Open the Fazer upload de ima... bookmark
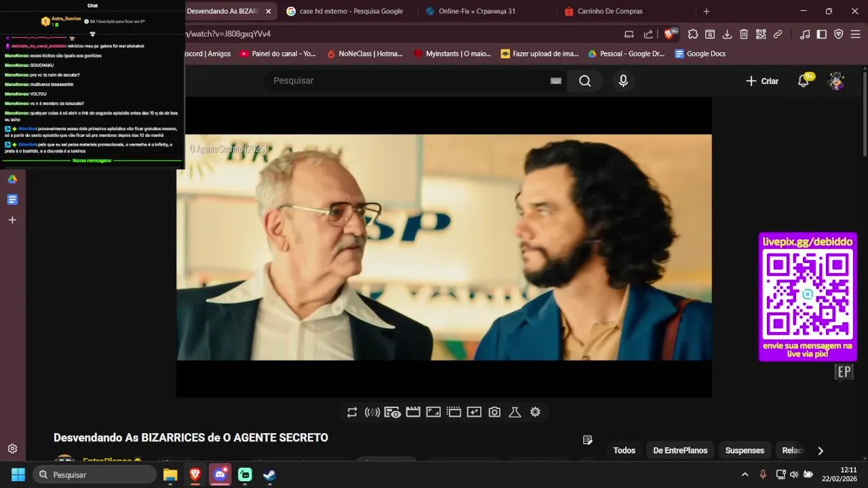Image resolution: width=868 pixels, height=488 pixels. (x=540, y=54)
